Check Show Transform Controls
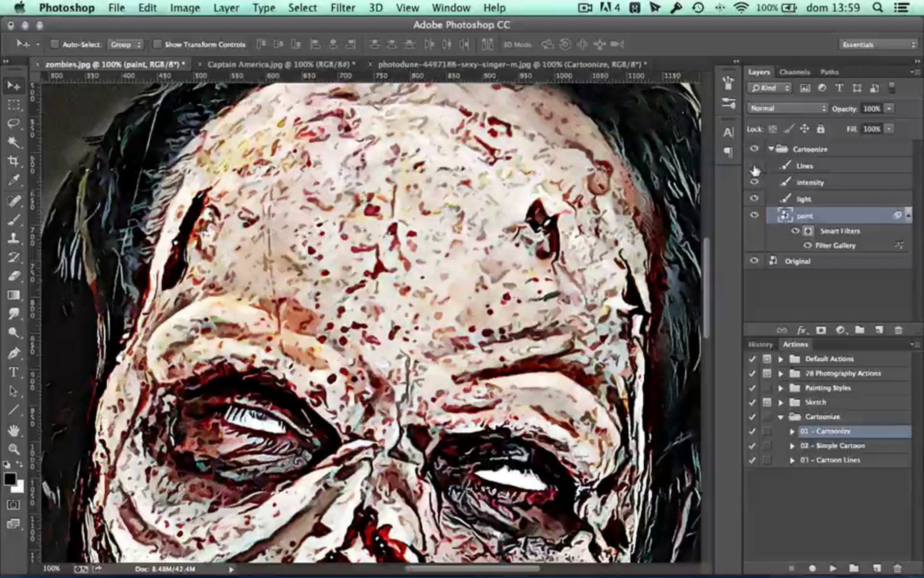The image size is (924, 578). click(157, 44)
